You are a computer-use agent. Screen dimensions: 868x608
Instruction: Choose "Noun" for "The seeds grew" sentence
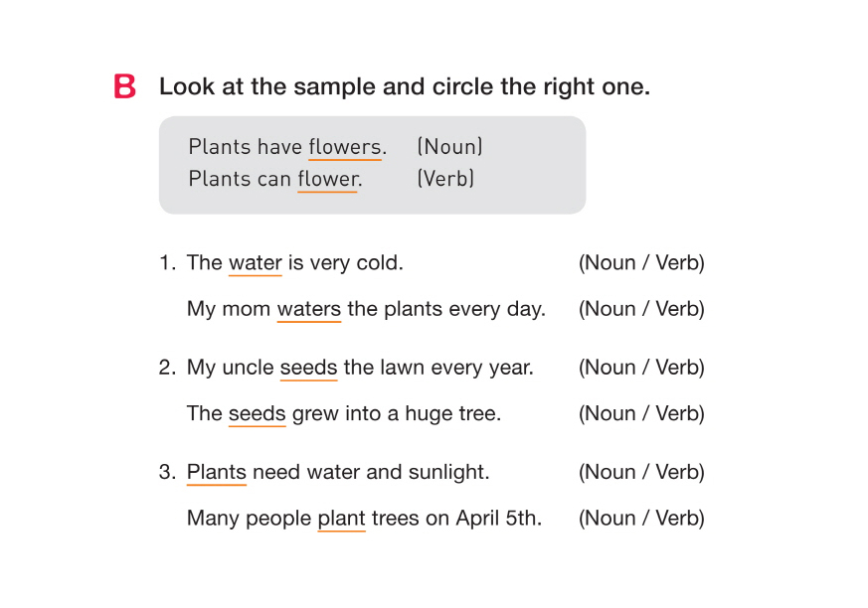pyautogui.click(x=608, y=413)
